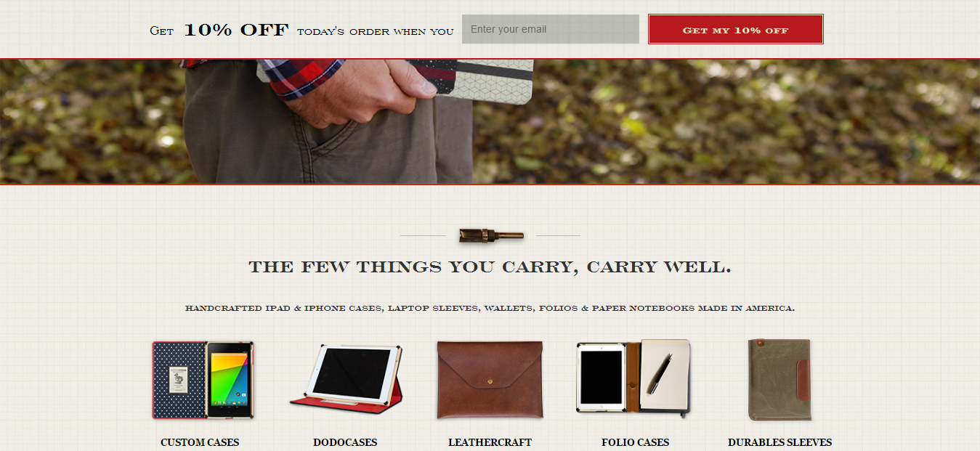
Task: Open the Folio Cases product image
Action: coord(633,378)
